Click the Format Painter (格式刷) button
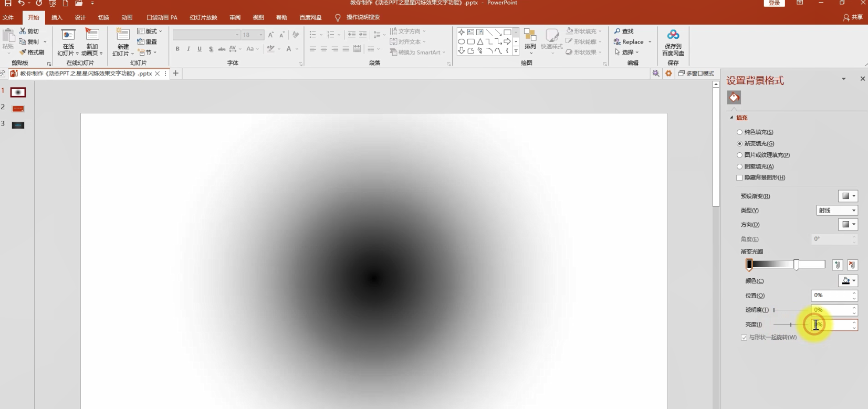The image size is (868, 409). click(32, 52)
